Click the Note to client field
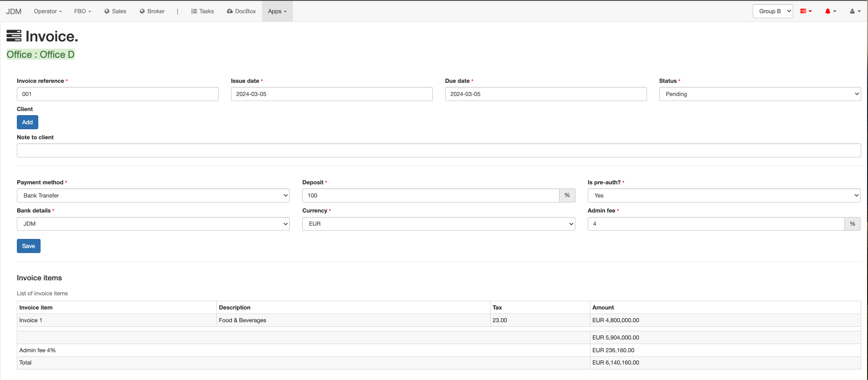 point(438,151)
